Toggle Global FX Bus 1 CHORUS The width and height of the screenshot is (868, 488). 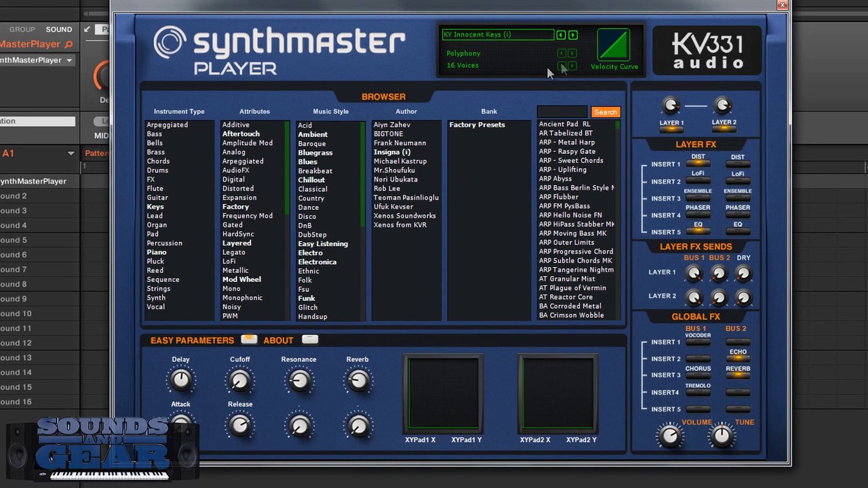point(698,375)
